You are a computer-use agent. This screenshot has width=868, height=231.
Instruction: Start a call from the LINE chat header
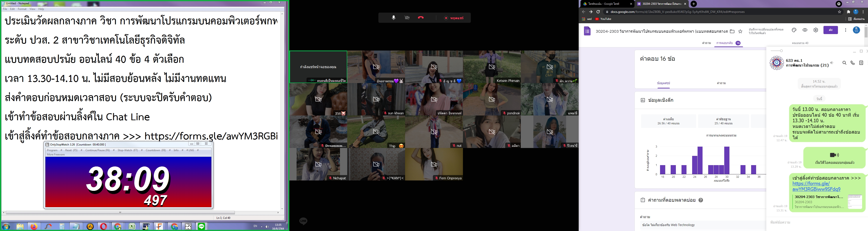click(852, 63)
